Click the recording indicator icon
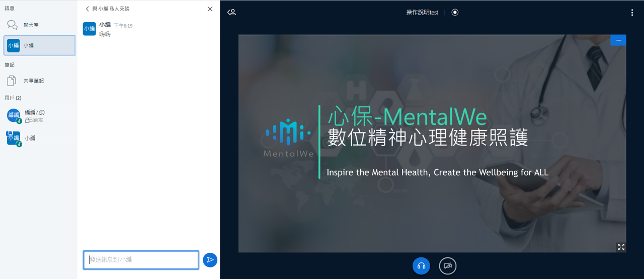The image size is (644, 279). click(455, 12)
